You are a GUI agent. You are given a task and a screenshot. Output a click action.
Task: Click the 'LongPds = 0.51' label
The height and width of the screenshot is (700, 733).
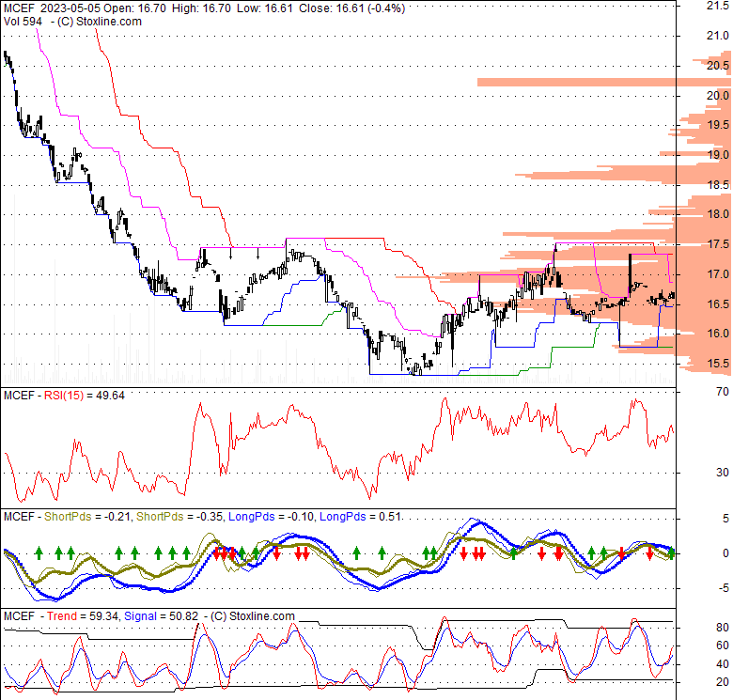pos(360,517)
